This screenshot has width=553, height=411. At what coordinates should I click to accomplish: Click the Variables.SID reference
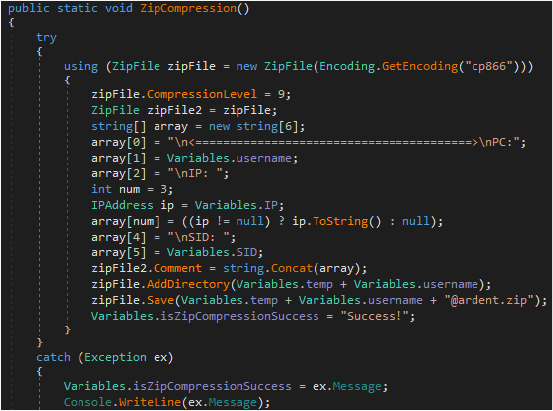point(212,253)
